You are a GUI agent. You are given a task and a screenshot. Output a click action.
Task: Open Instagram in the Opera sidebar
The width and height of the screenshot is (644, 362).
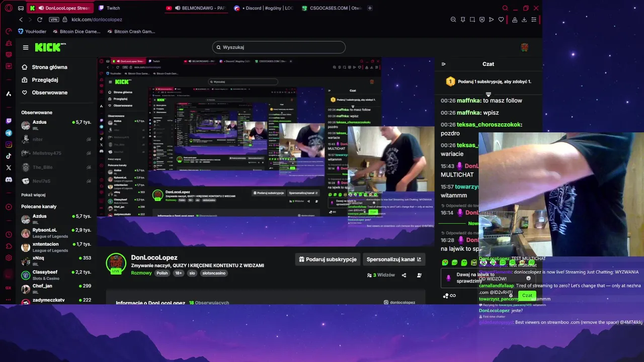9,144
